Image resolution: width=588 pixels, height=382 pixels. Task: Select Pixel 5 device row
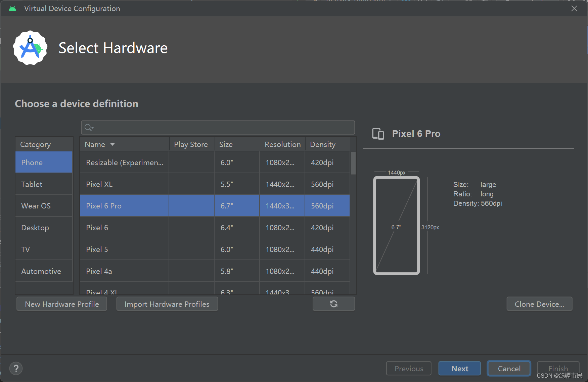(x=215, y=249)
